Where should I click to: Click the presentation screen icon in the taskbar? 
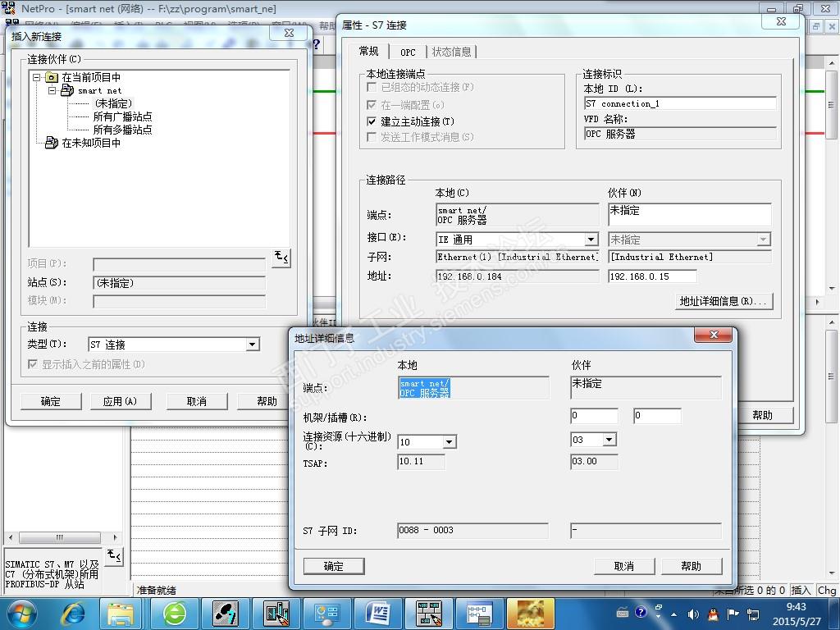tap(326, 614)
